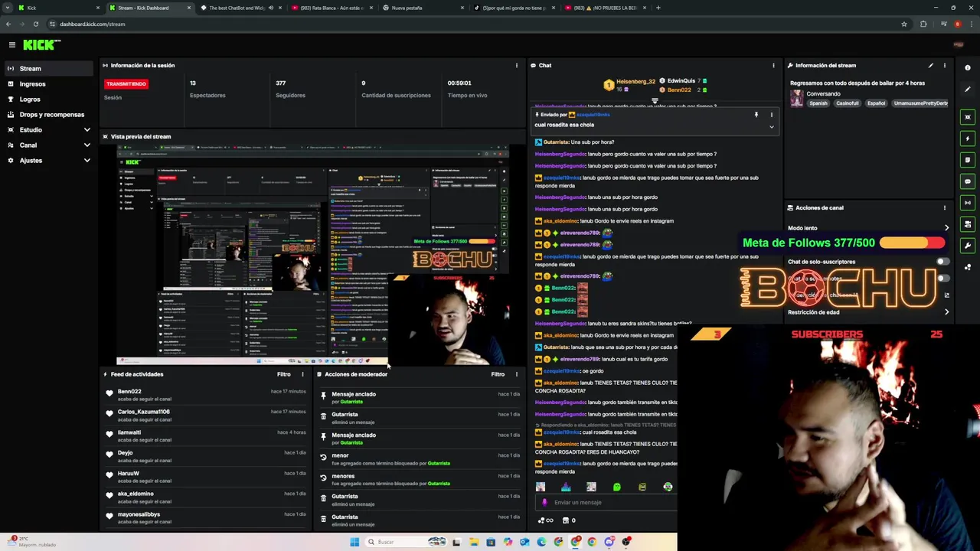Screen dimensions: 980x551
Task: Reload the page in browser toolbar
Action: (x=35, y=24)
